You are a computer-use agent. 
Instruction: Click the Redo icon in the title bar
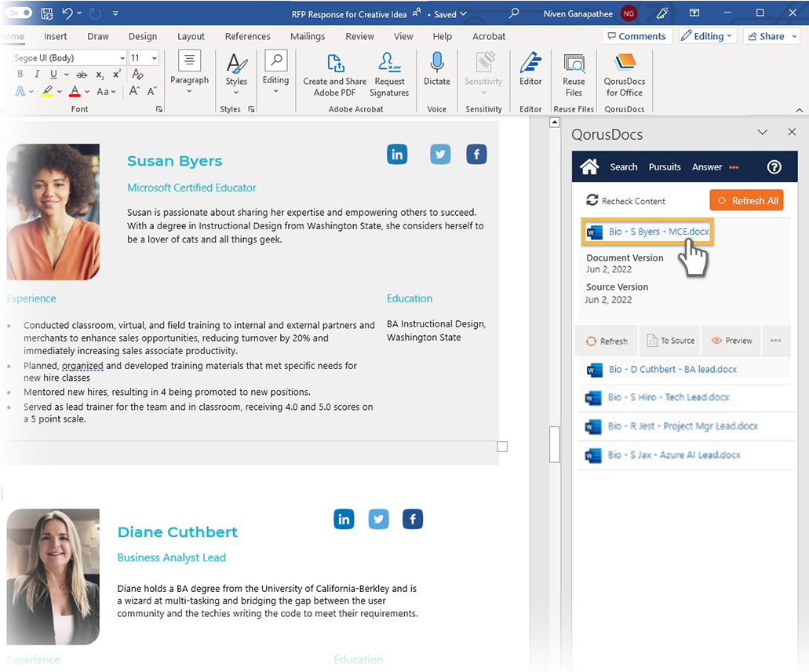click(x=95, y=13)
